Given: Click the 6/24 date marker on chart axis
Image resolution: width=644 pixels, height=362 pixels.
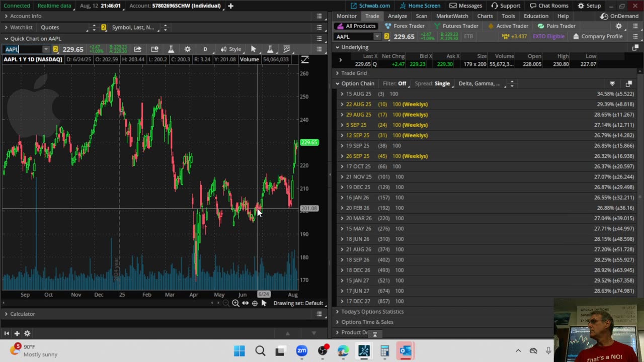Looking at the screenshot, I should [264, 294].
